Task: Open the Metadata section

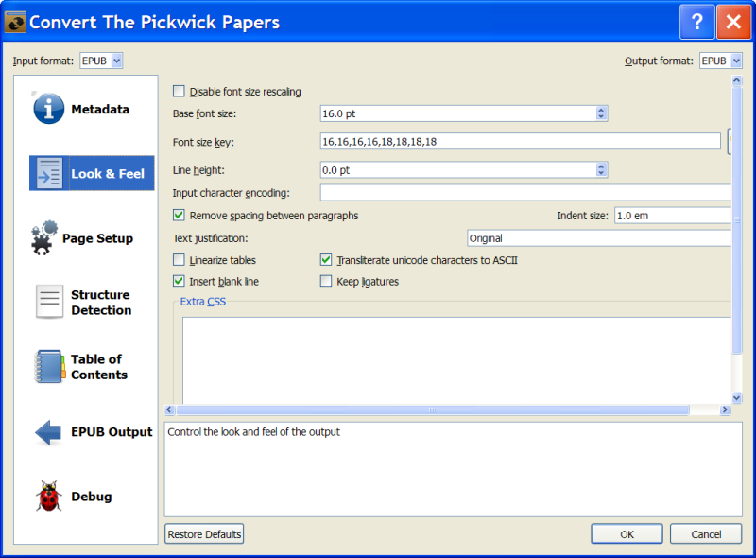Action: (92, 109)
